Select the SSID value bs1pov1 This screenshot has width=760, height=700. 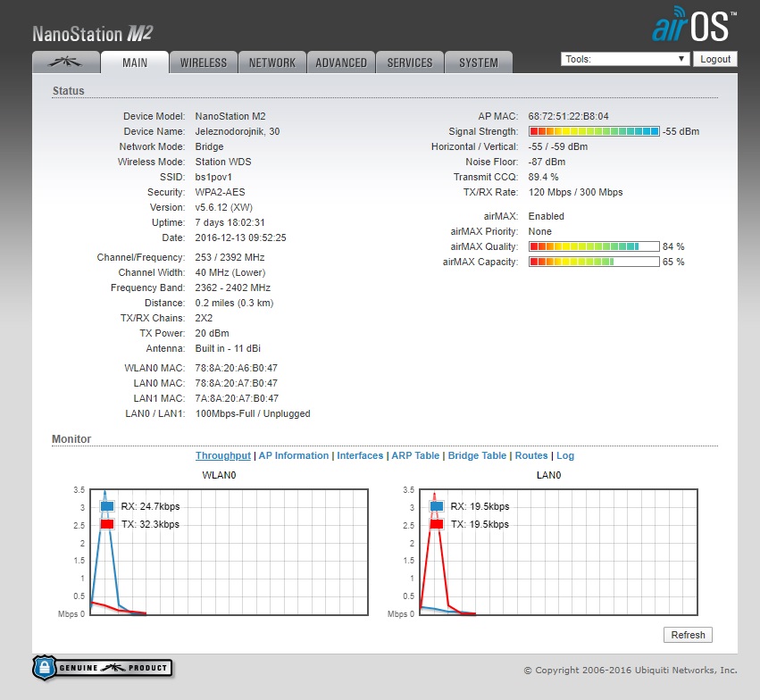[x=213, y=177]
